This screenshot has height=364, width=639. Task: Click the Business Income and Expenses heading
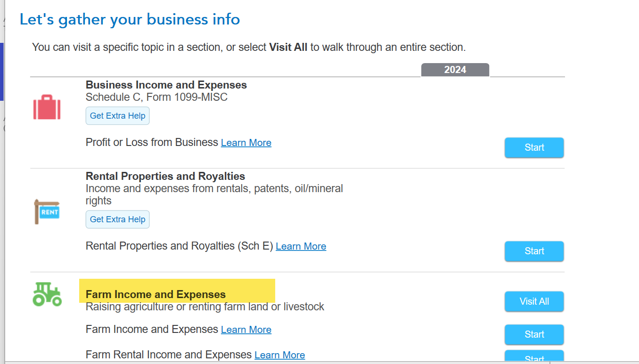(x=166, y=85)
